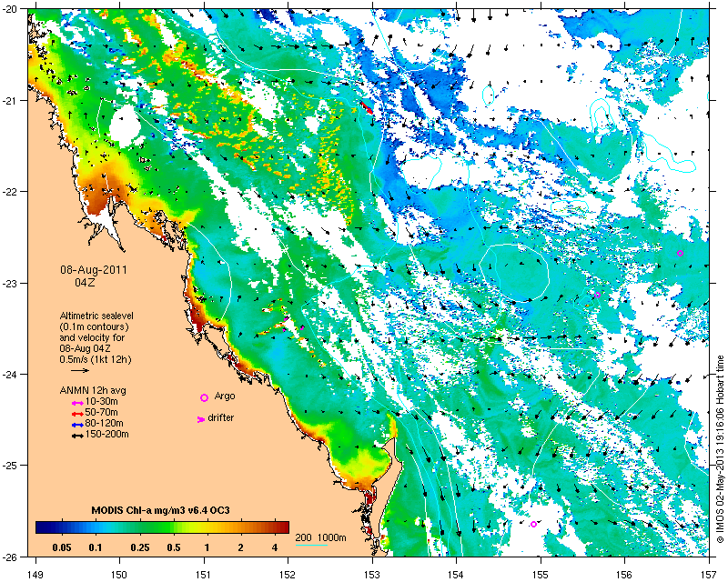728x582 pixels.
Task: Select the blue 80-120m arrow legend symbol
Action: tap(77, 425)
